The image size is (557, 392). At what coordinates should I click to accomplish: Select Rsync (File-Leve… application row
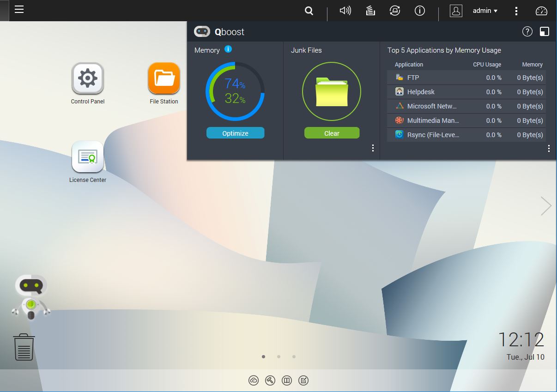tap(466, 135)
